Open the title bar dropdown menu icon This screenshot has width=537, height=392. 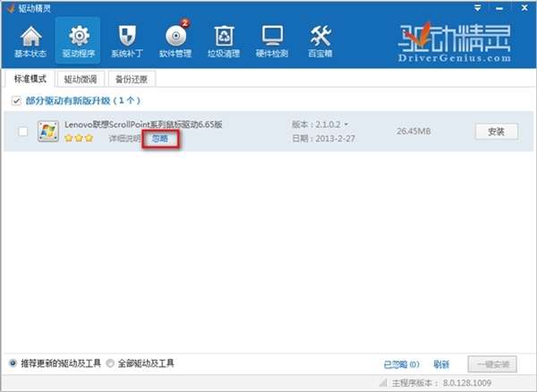point(477,8)
